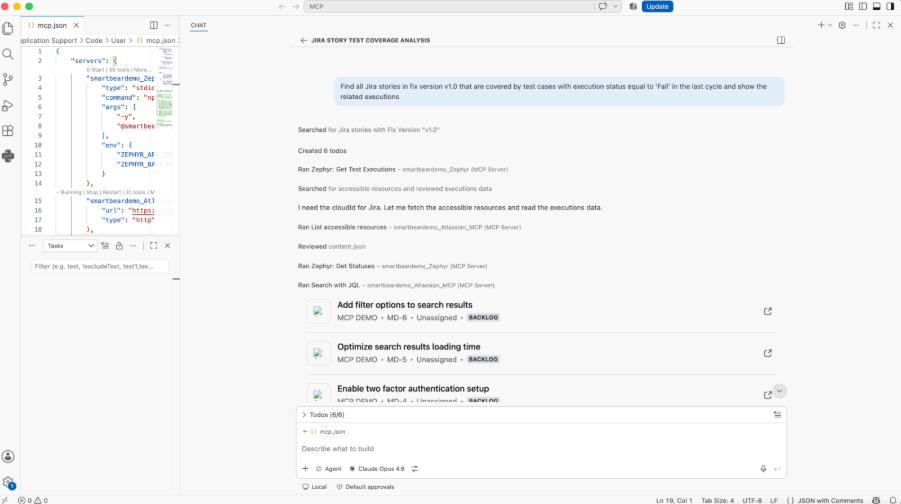Open the Python sidebar view
This screenshot has height=504, width=901.
pos(8,156)
